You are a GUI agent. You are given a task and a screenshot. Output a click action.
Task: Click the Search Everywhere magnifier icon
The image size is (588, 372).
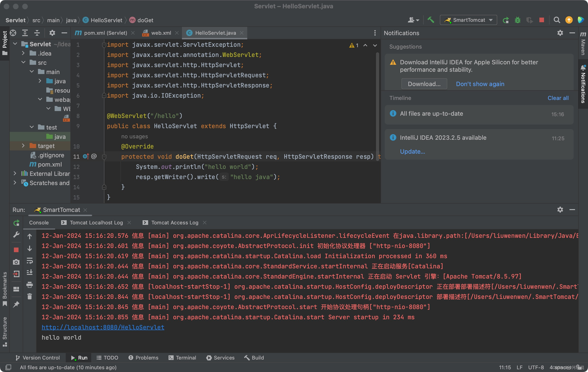(557, 20)
